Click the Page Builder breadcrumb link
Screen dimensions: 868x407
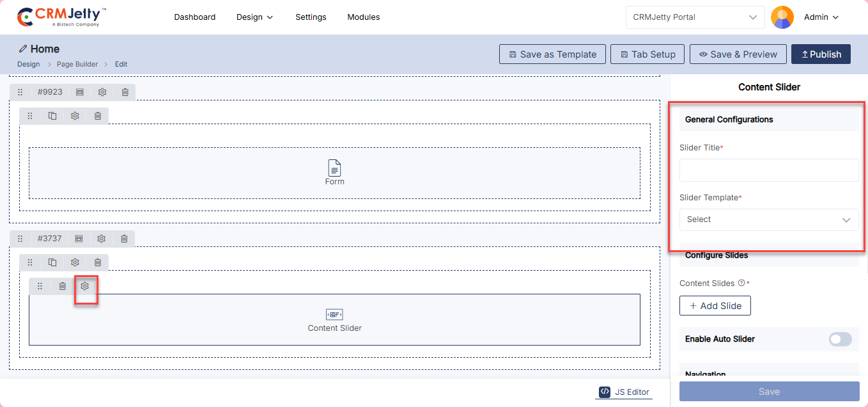click(x=77, y=64)
